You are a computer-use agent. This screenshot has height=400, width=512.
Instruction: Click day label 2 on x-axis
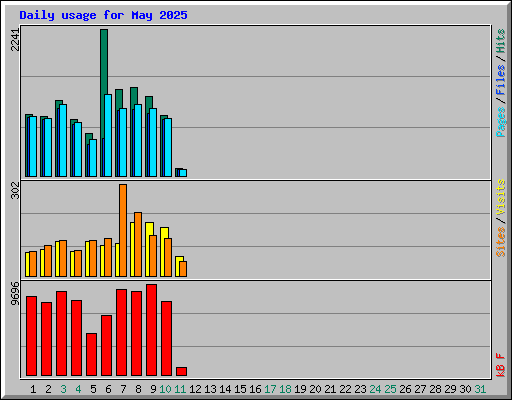click(48, 389)
